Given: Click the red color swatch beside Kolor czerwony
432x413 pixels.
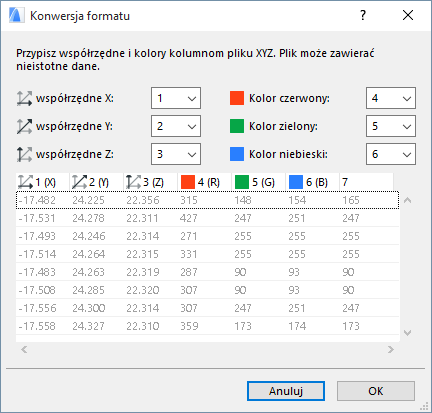Looking at the screenshot, I should [x=237, y=98].
